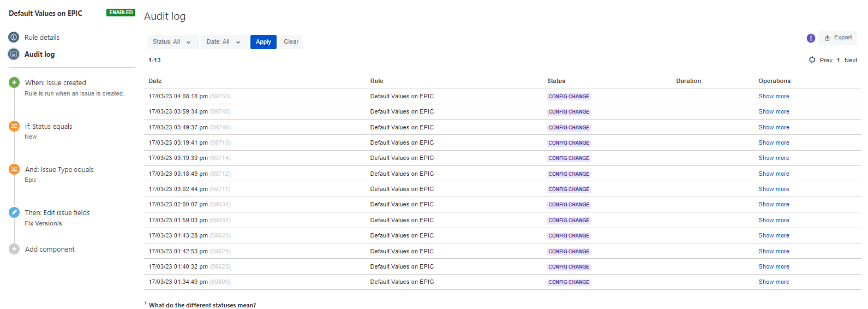868x309 pixels.
Task: Click the refresh icon beside Prev
Action: click(812, 60)
